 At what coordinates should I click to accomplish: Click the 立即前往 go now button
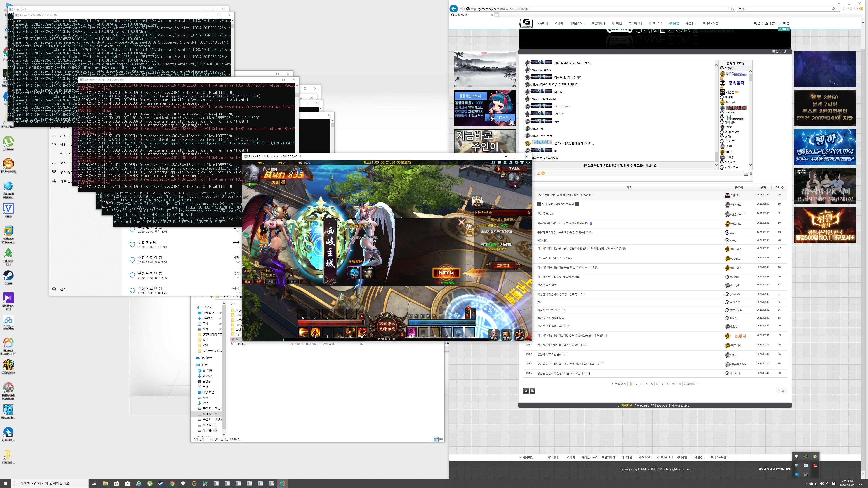point(503,265)
